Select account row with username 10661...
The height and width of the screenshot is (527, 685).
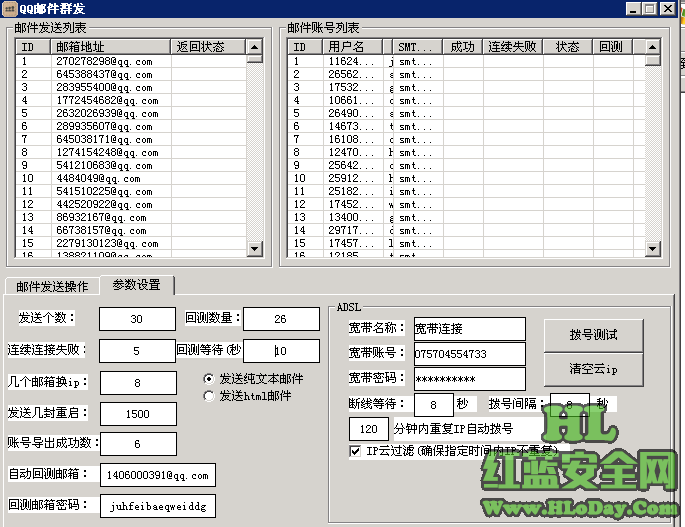click(x=466, y=101)
